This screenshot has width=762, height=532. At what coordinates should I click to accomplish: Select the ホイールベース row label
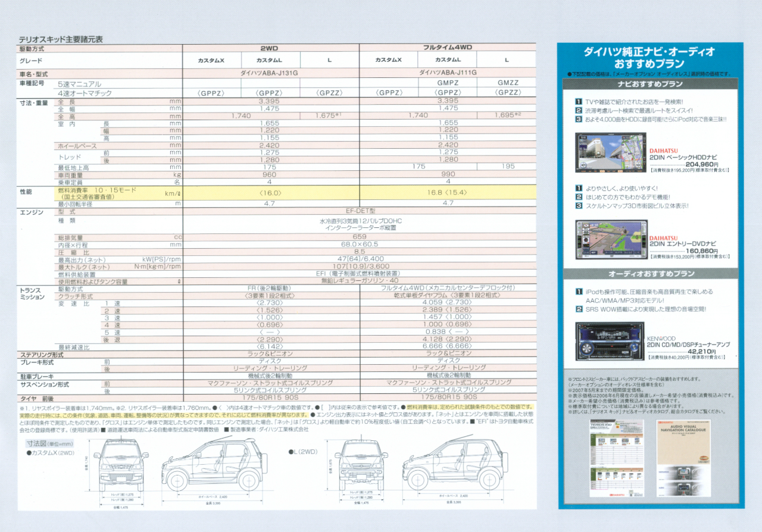(x=78, y=145)
